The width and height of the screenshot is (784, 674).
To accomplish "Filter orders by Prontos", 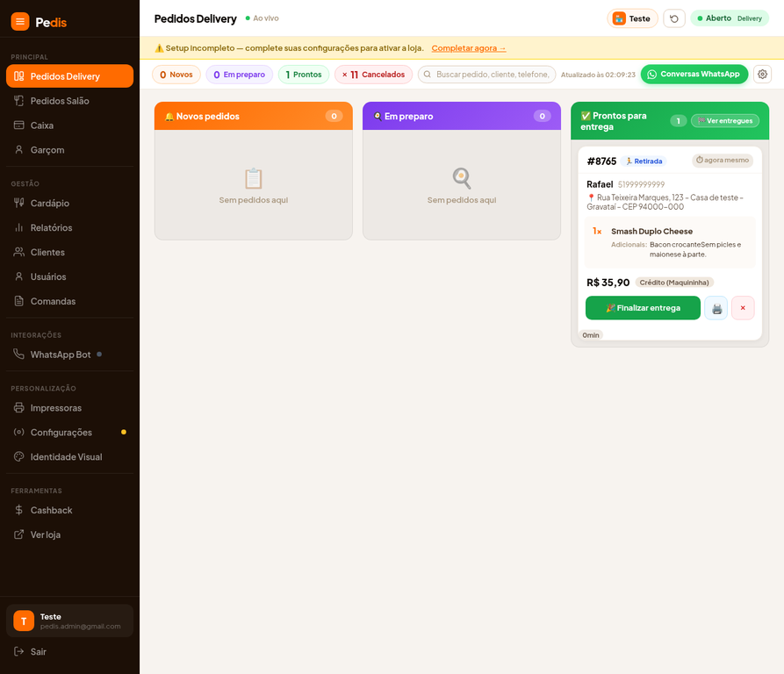I will point(304,75).
